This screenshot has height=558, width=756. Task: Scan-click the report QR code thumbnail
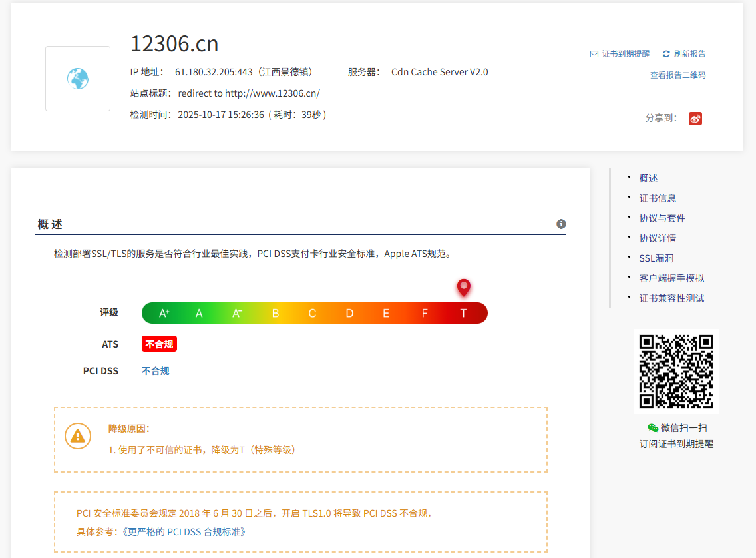[x=676, y=370]
